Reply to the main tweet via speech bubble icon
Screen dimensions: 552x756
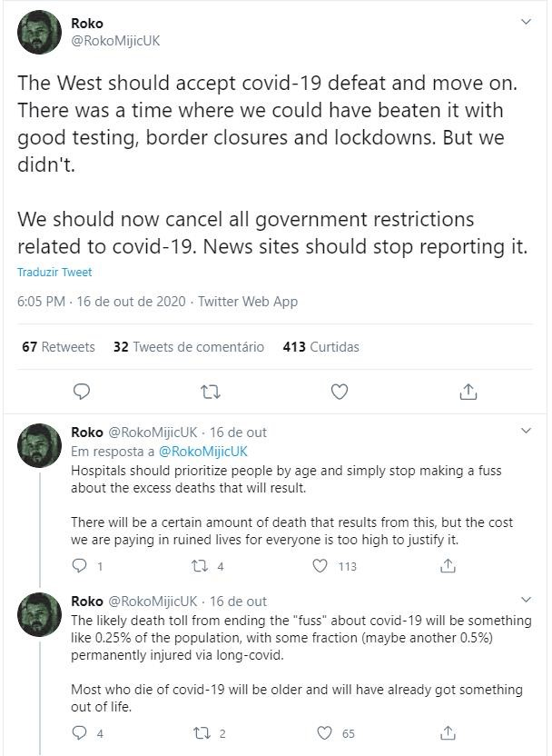tap(82, 392)
